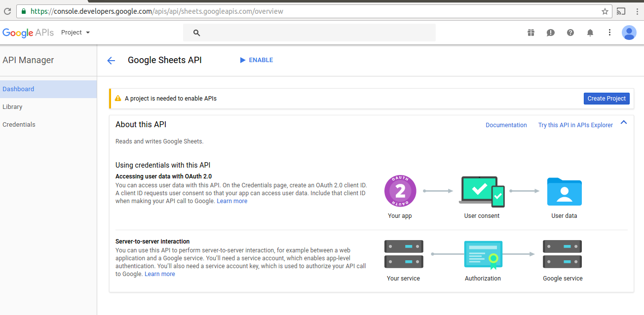The height and width of the screenshot is (315, 644).
Task: Click 'Accessing user data with OAuth 2.0'
Action: click(163, 176)
